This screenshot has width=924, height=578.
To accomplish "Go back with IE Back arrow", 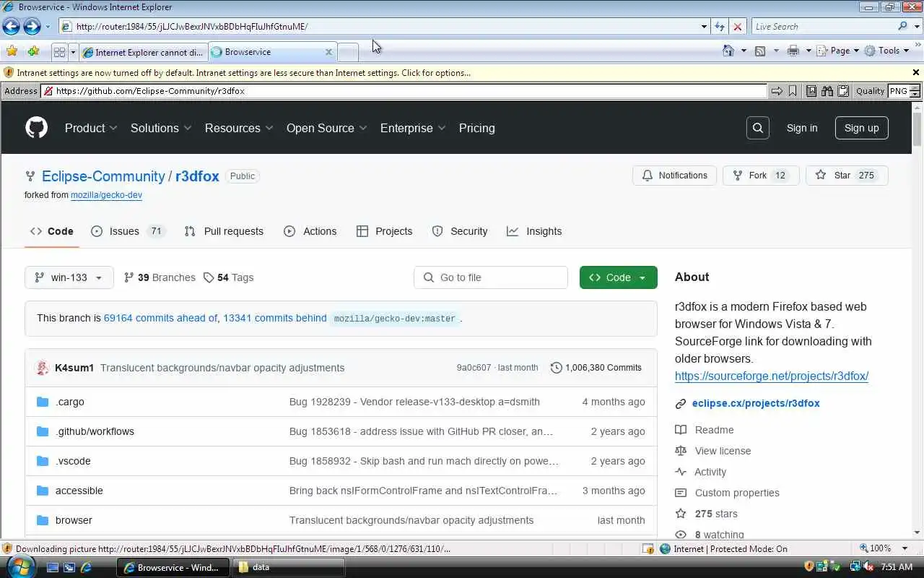I will click(11, 27).
